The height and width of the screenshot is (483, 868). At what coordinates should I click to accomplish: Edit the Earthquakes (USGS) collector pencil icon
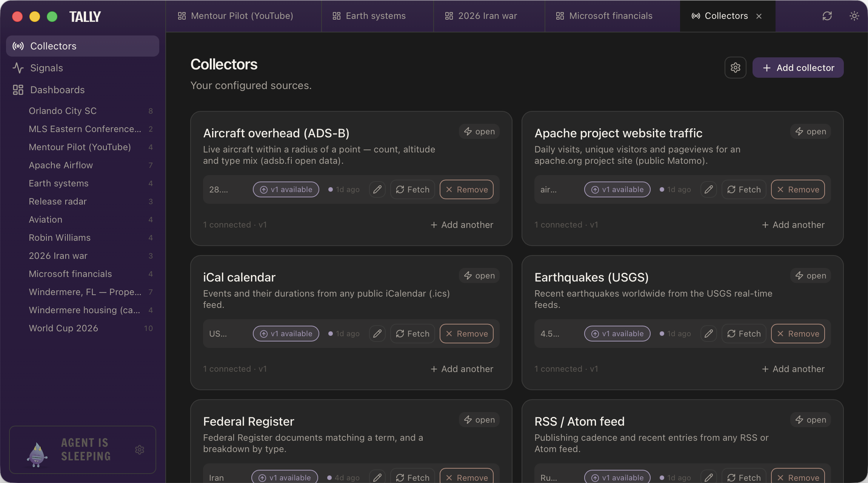coord(708,334)
